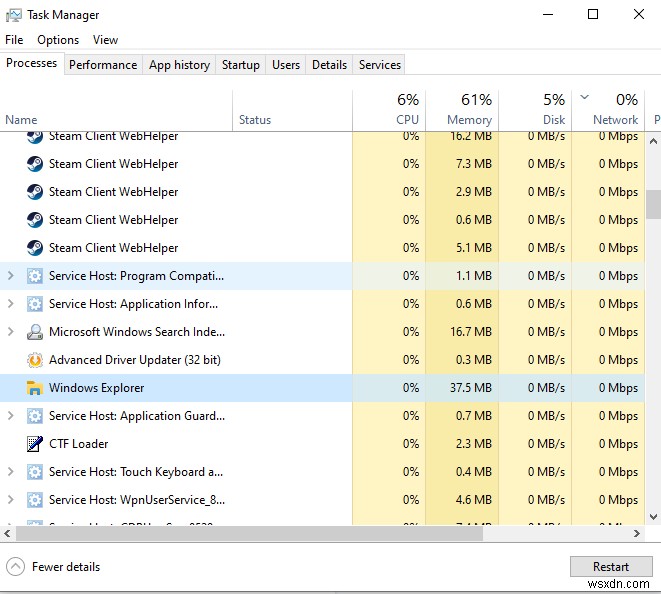This screenshot has height=594, width=661.
Task: Click the Microsoft Windows Search Indexer icon
Action: click(35, 332)
